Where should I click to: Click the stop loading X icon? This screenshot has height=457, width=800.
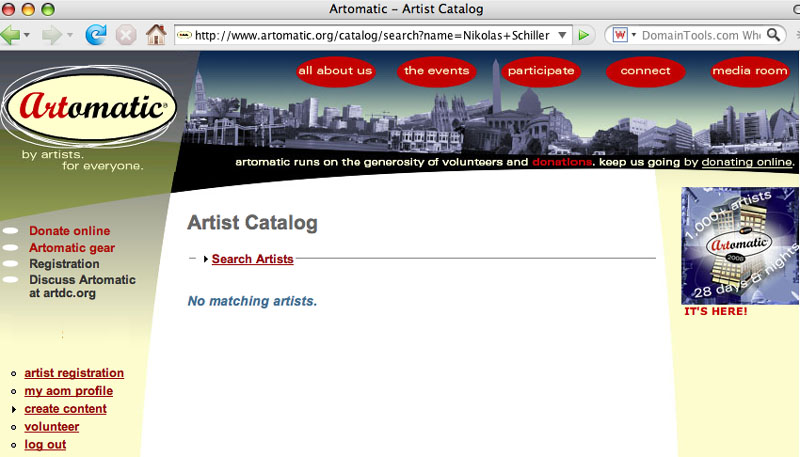point(126,35)
